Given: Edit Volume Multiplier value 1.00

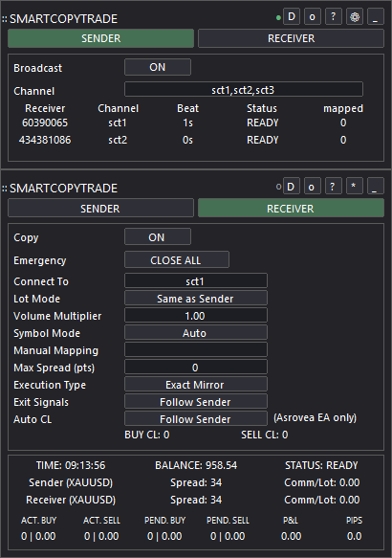Looking at the screenshot, I should (x=196, y=315).
